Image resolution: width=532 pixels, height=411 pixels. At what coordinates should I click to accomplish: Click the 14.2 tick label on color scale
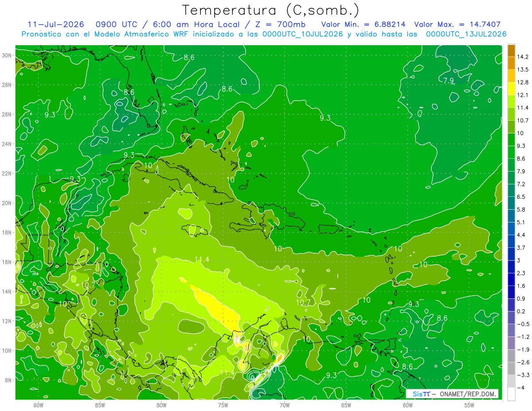point(522,57)
